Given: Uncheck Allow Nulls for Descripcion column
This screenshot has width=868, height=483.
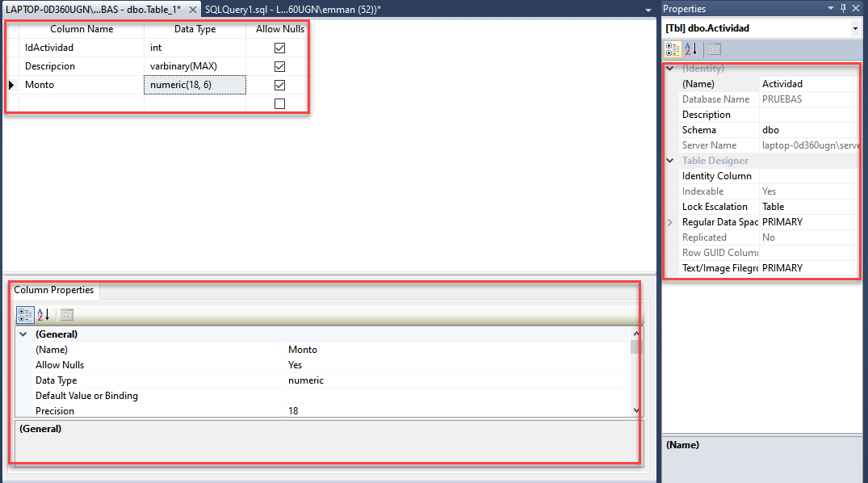Looking at the screenshot, I should [x=279, y=65].
